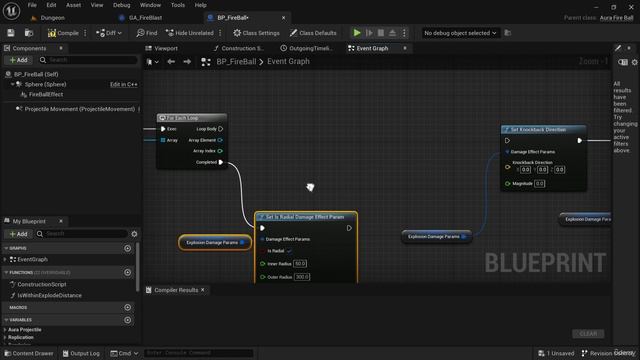Edit the Outer Radius value field
This screenshot has height=360, width=640.
coord(302,277)
